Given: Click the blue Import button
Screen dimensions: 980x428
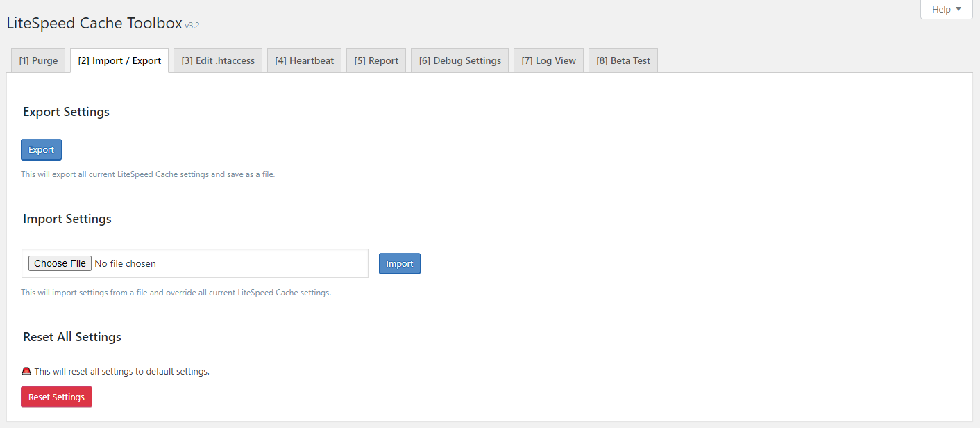Looking at the screenshot, I should (x=399, y=264).
